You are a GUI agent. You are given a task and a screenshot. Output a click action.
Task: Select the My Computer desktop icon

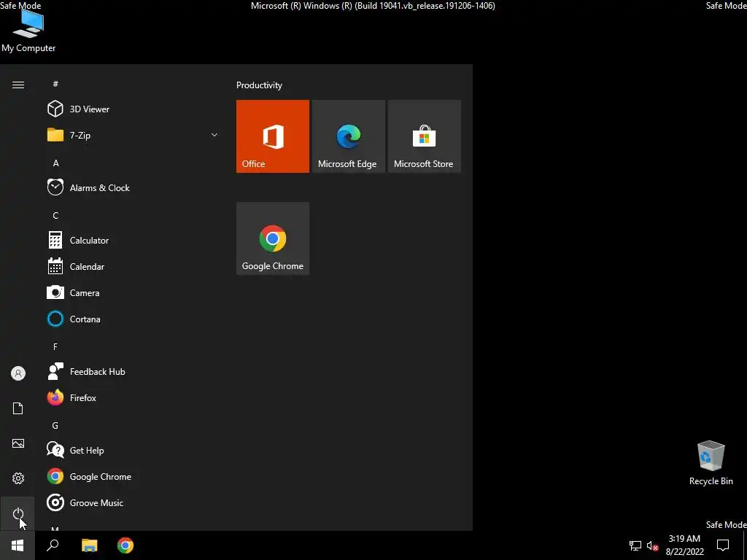pyautogui.click(x=28, y=31)
